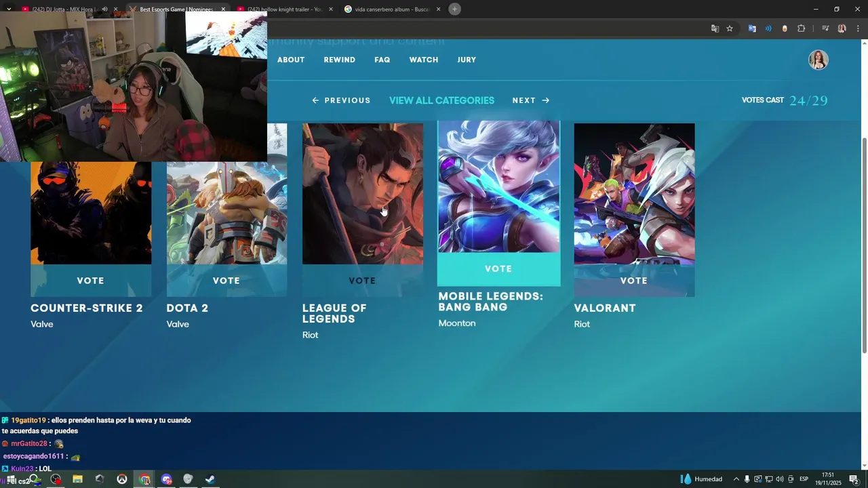Screen dimensions: 868x488
Task: Open Steam from the taskbar
Action: (x=210, y=479)
